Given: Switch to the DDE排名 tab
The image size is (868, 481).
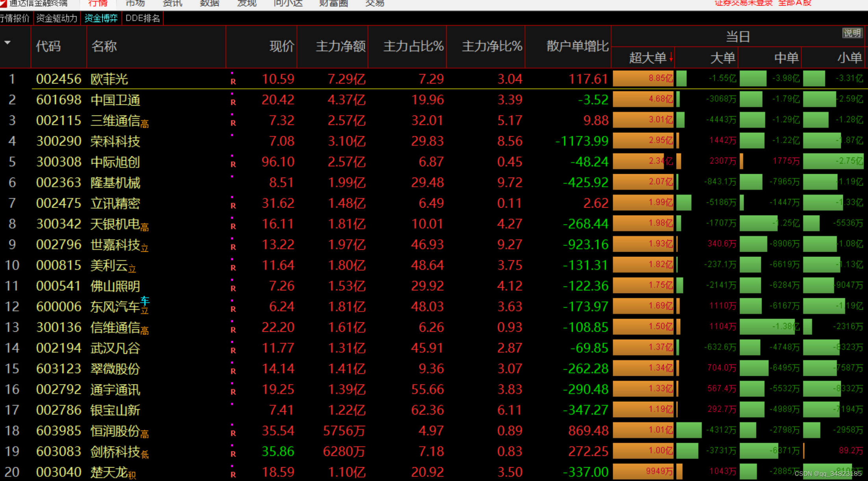Looking at the screenshot, I should click(x=143, y=18).
